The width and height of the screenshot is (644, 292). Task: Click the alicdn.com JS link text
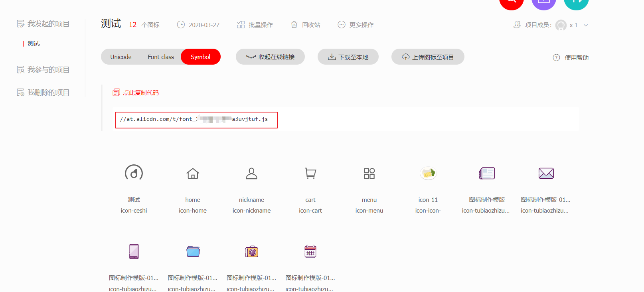click(194, 119)
